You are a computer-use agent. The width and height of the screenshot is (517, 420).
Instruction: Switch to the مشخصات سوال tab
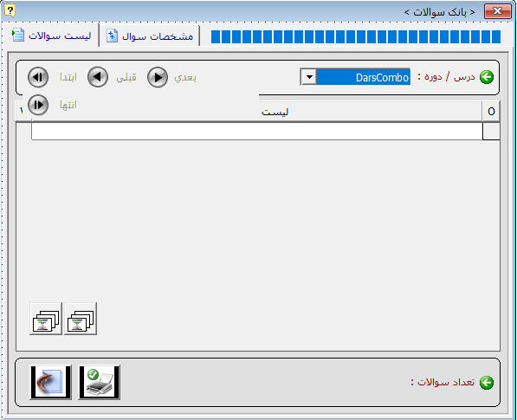click(150, 36)
